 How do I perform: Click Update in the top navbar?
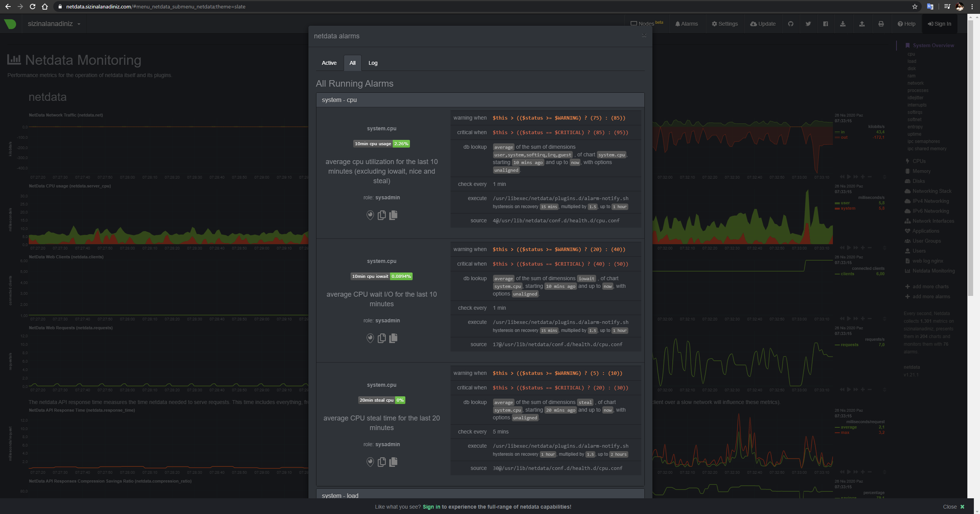[x=763, y=24]
